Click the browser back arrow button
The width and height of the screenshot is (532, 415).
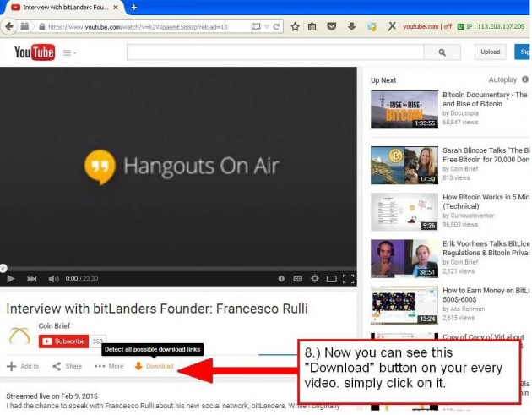pos(9,26)
